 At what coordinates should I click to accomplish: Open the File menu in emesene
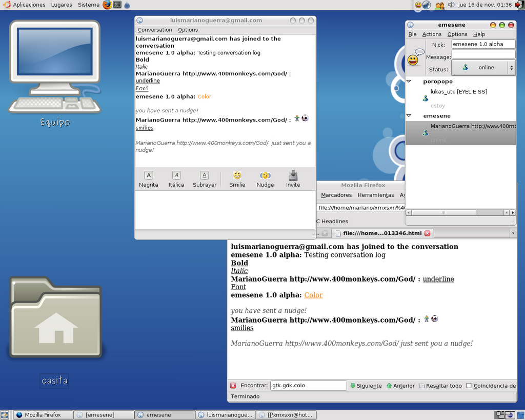[x=412, y=34]
